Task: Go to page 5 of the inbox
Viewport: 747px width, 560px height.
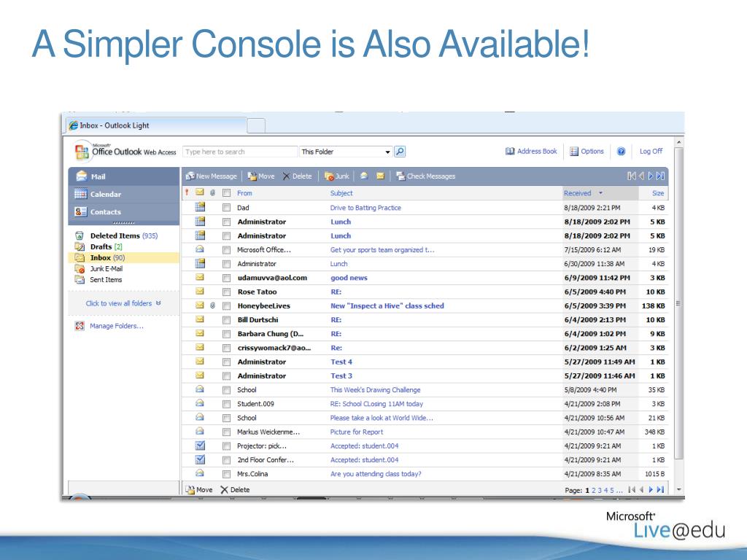Action: pyautogui.click(x=612, y=490)
